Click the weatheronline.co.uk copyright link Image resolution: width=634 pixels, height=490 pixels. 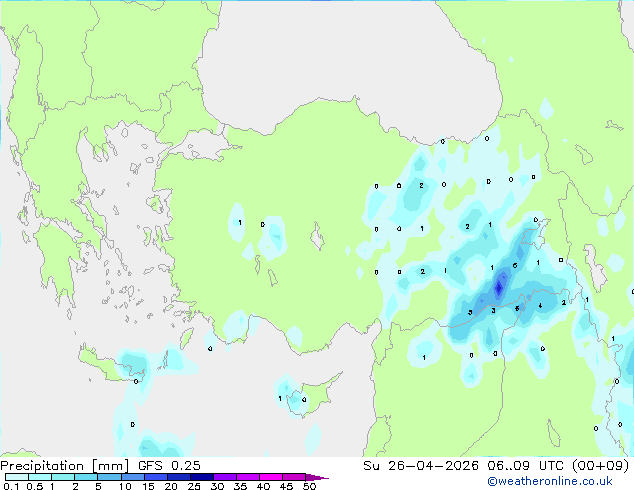pos(550,481)
